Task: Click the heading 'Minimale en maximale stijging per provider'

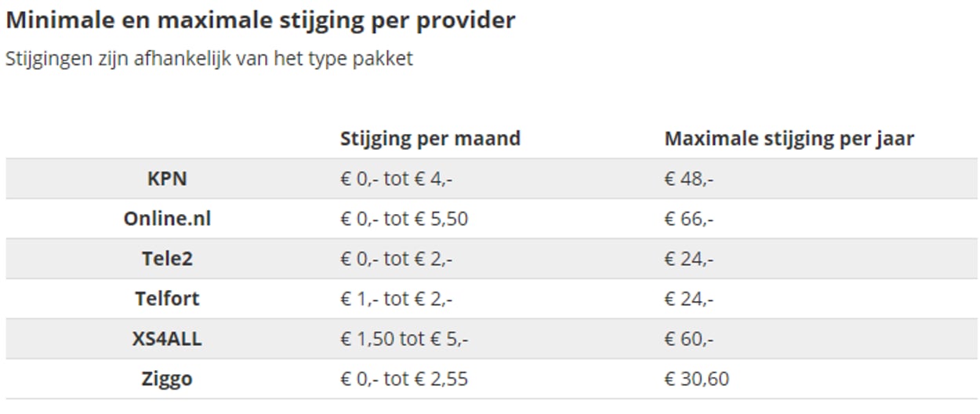Action: 260,20
